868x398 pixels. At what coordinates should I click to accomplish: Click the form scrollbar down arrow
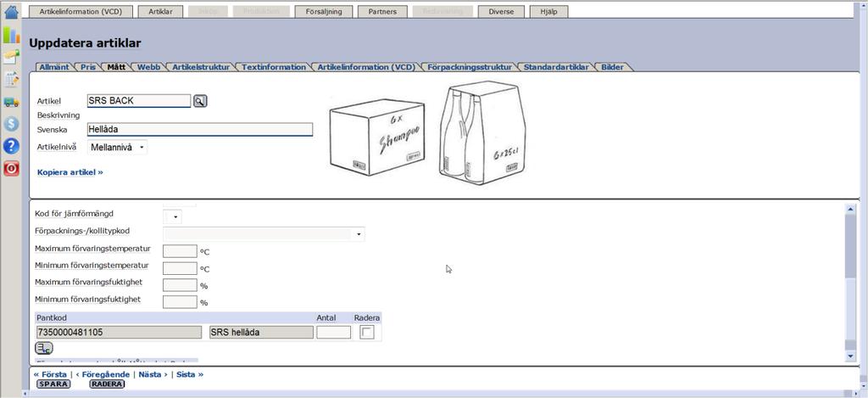click(851, 356)
